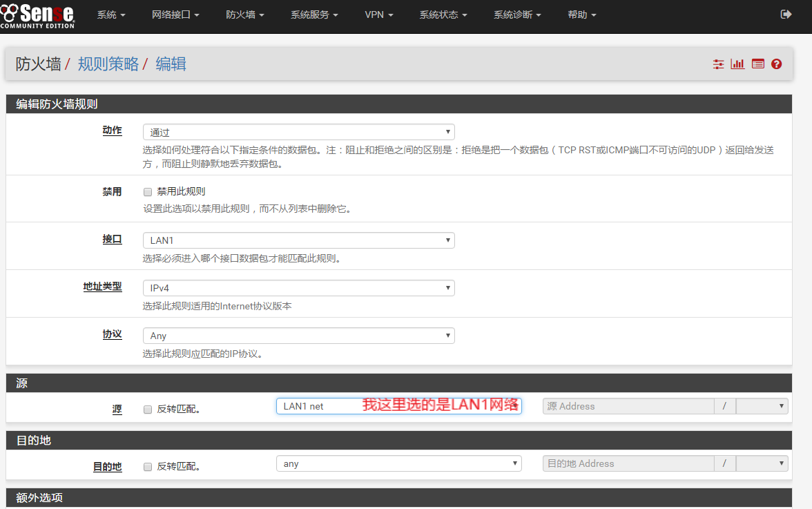Image resolution: width=812 pixels, height=509 pixels.
Task: Open the 系统诊断 menu in navbar
Action: pyautogui.click(x=517, y=15)
